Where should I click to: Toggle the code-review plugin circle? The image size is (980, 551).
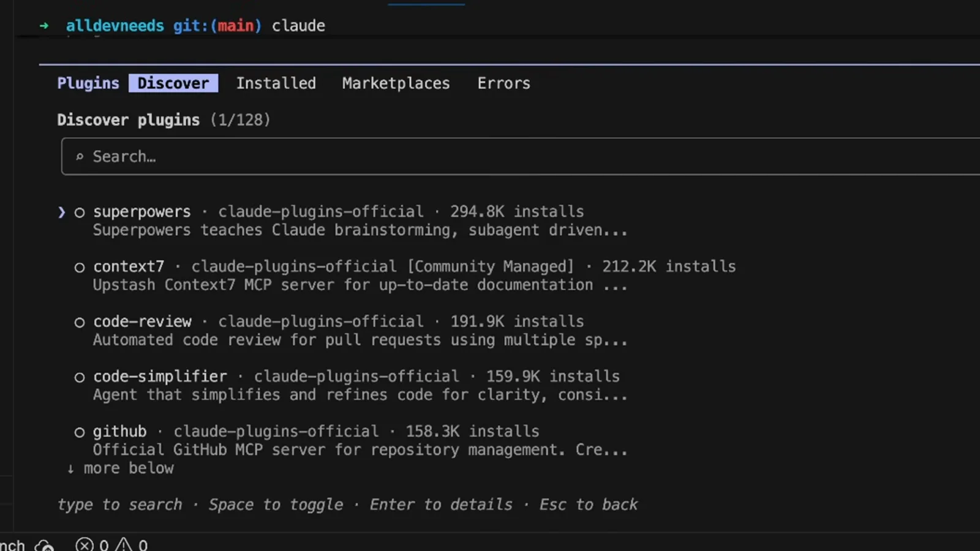click(80, 323)
